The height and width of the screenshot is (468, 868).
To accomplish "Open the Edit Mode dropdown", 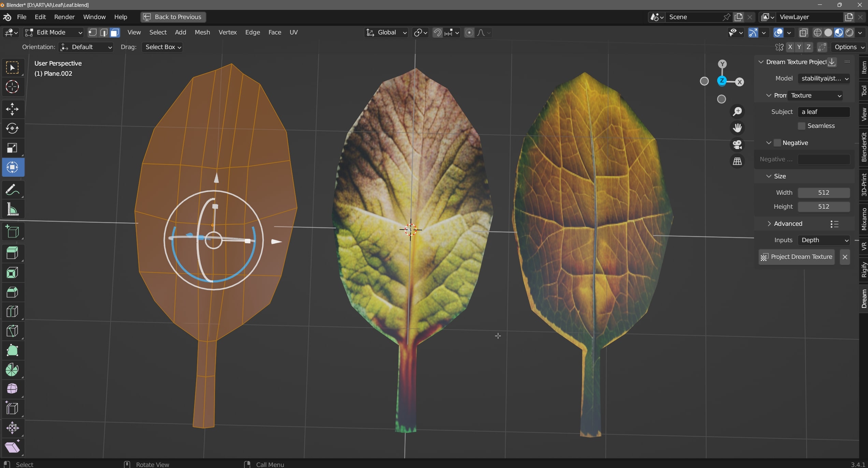I will 54,32.
